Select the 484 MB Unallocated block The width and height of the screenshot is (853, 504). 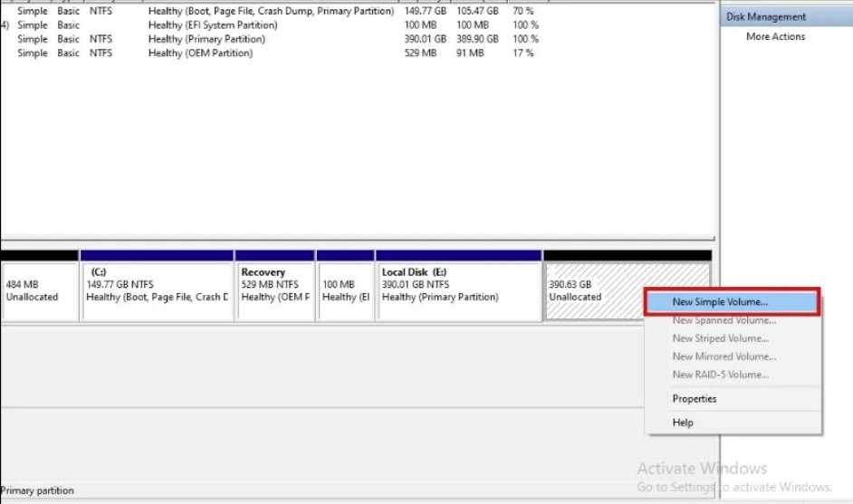click(x=38, y=290)
